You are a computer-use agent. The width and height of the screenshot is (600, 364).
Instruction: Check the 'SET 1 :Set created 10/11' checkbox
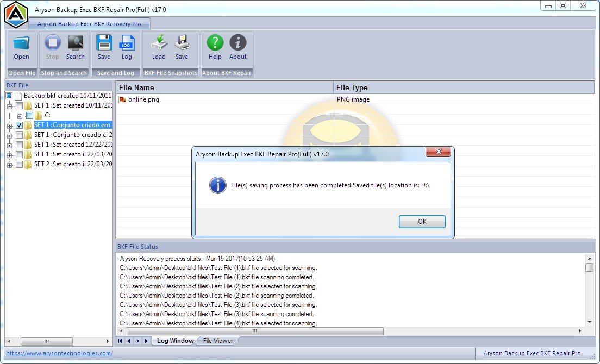click(19, 105)
